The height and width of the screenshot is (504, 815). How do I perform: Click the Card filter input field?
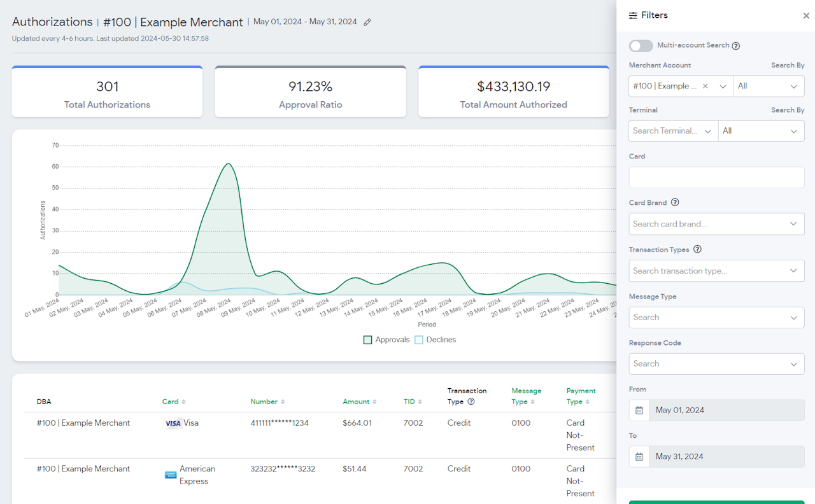[716, 178]
